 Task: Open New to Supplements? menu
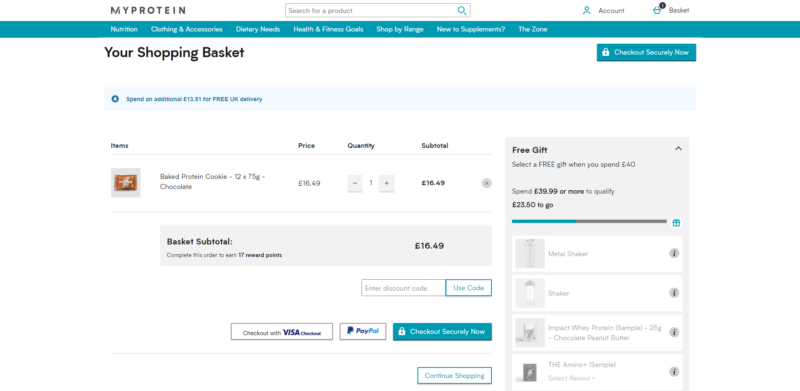(470, 29)
